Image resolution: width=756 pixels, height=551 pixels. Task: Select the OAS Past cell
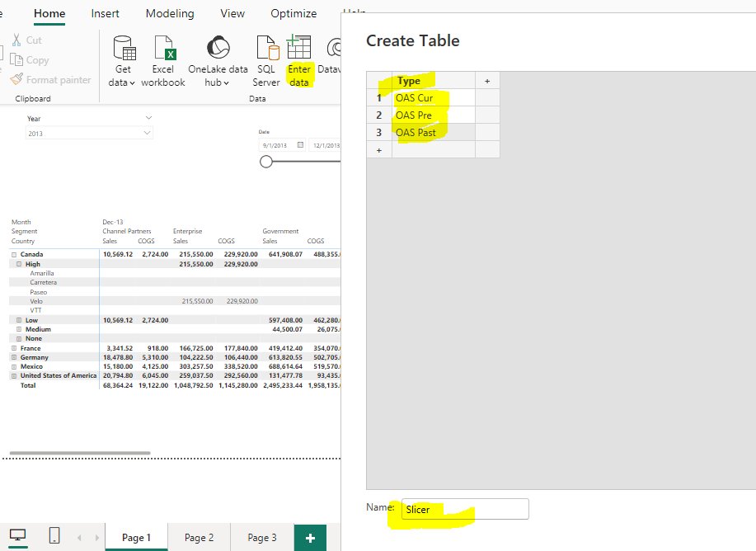pyautogui.click(x=434, y=133)
